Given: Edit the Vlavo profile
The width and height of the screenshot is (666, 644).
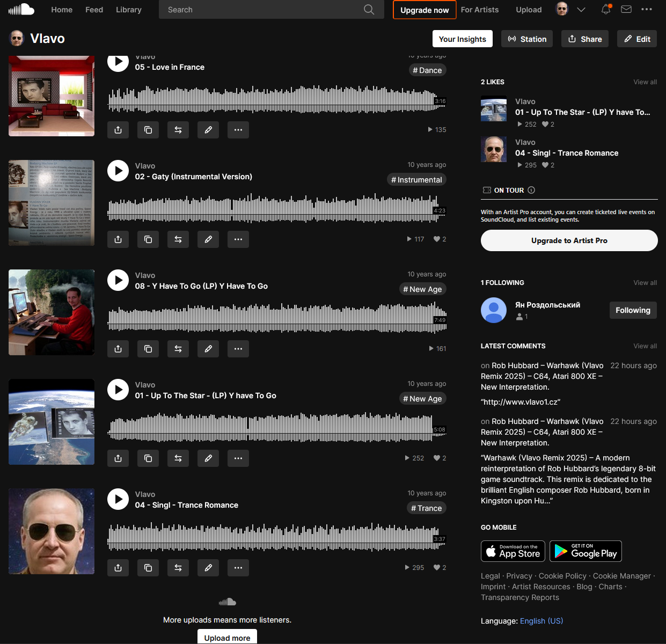Looking at the screenshot, I should point(637,39).
